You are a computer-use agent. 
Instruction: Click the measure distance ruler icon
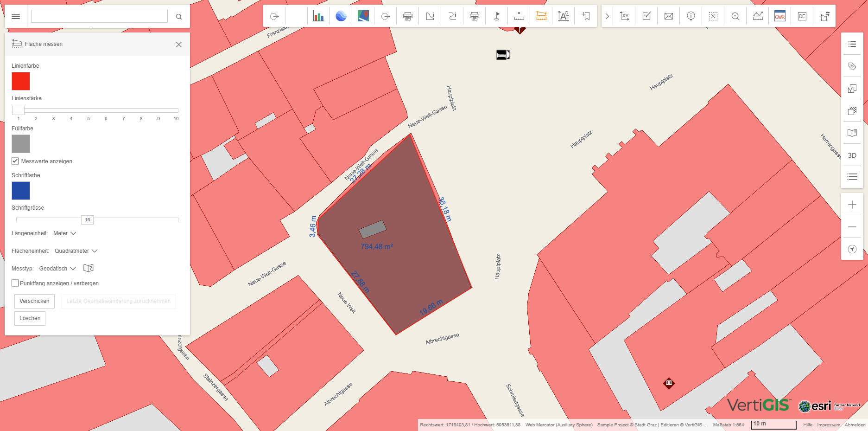[x=519, y=16]
